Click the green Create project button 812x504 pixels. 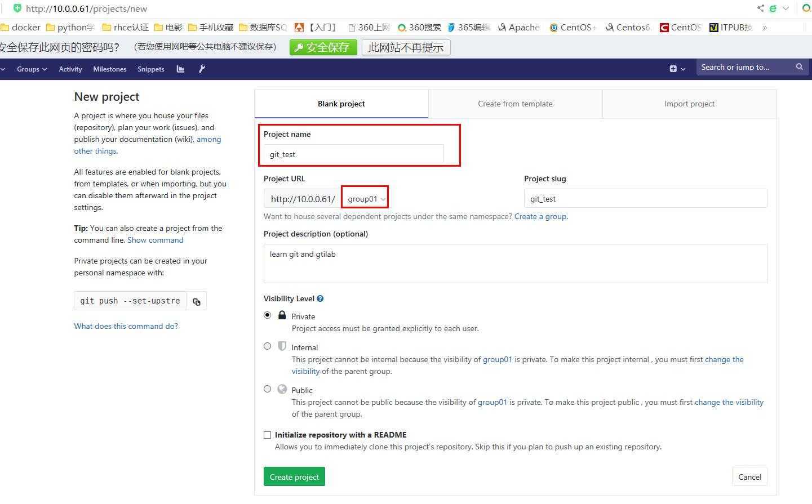tap(294, 476)
